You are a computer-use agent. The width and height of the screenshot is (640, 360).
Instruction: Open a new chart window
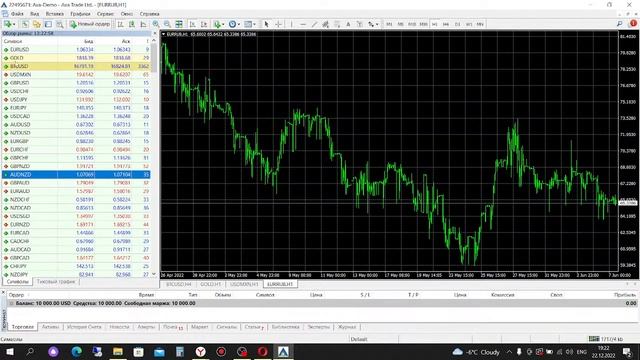(7, 24)
